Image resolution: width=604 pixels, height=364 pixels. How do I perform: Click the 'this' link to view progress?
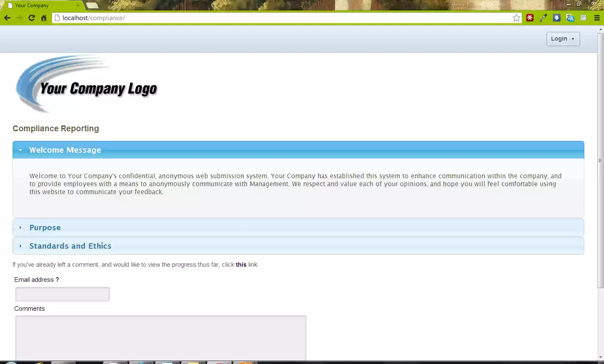[241, 265]
